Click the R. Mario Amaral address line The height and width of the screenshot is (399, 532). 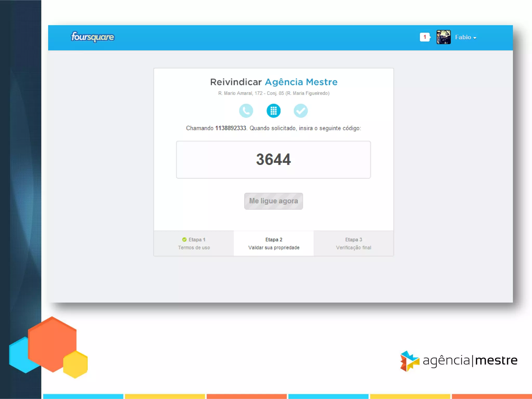pos(274,93)
